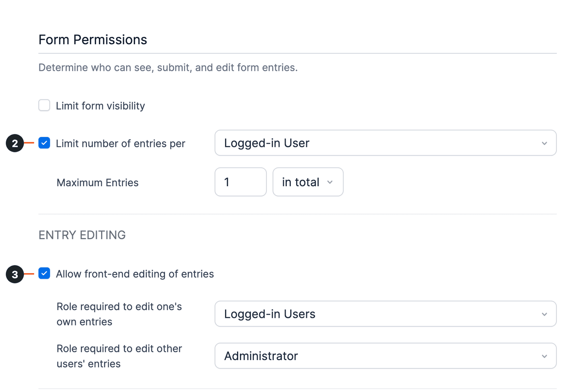Click 'Limit number of entries per' label

point(121,144)
